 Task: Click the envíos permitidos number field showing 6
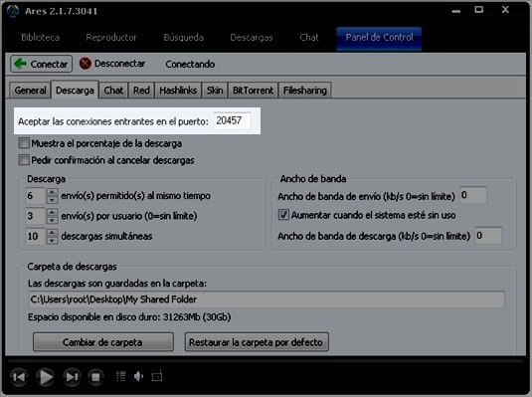pos(36,196)
